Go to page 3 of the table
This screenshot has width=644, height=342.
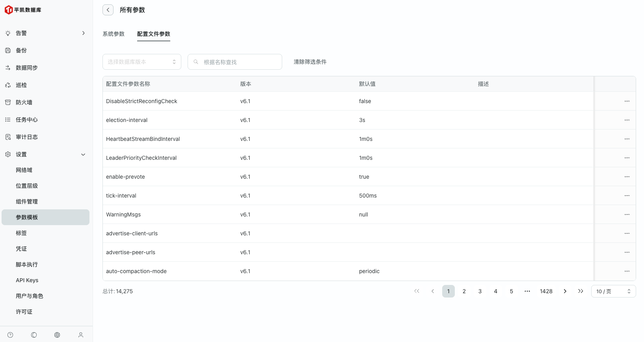[x=480, y=291]
